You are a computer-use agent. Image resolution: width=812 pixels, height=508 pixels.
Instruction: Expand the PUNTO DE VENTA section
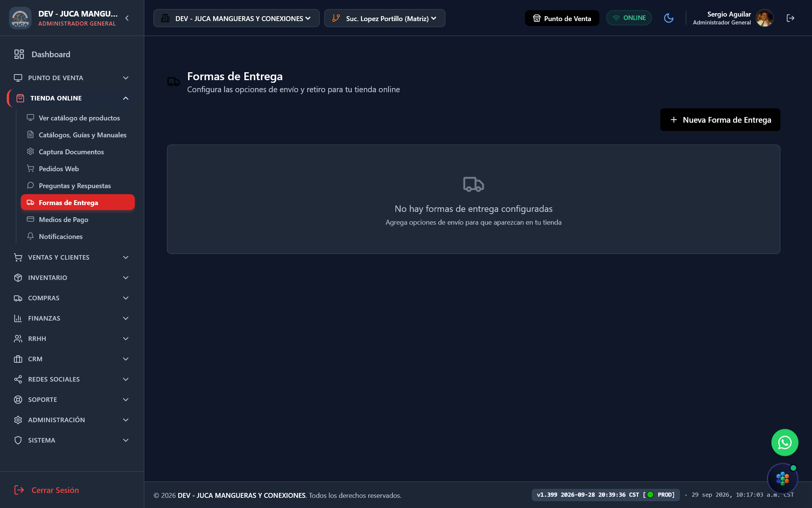click(x=71, y=78)
